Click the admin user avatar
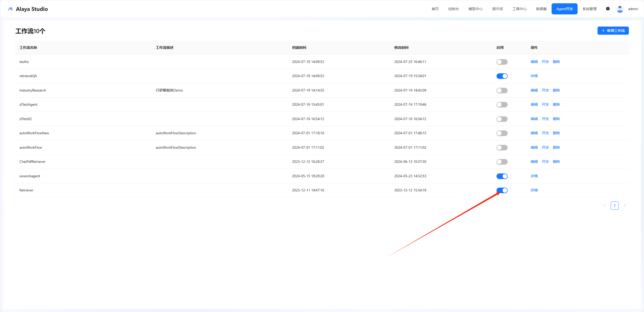This screenshot has height=312, width=644. pos(620,9)
